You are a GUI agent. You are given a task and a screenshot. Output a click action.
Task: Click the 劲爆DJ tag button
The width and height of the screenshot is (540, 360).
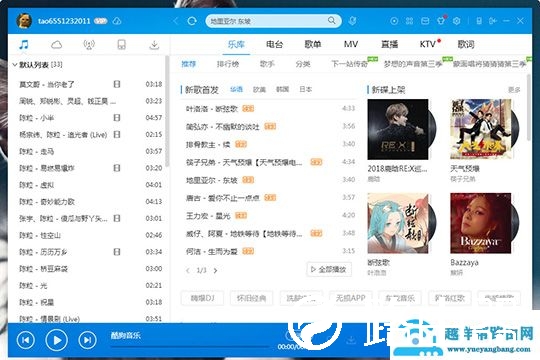[202, 298]
